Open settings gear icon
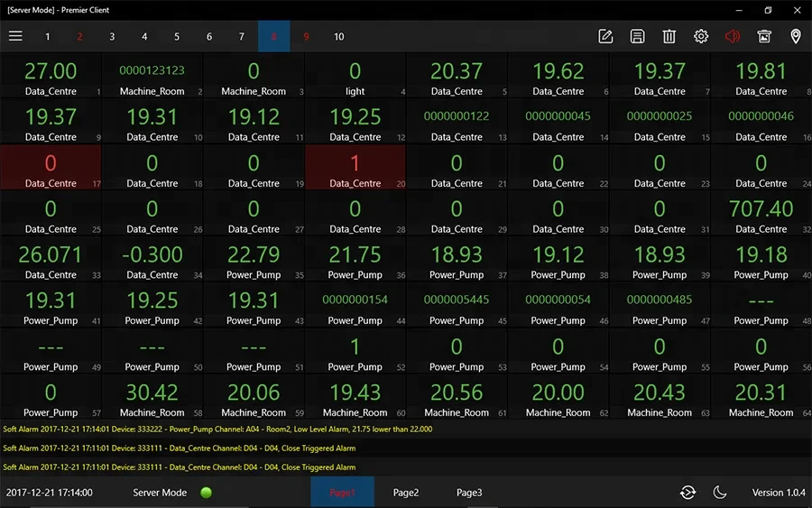 [x=701, y=36]
